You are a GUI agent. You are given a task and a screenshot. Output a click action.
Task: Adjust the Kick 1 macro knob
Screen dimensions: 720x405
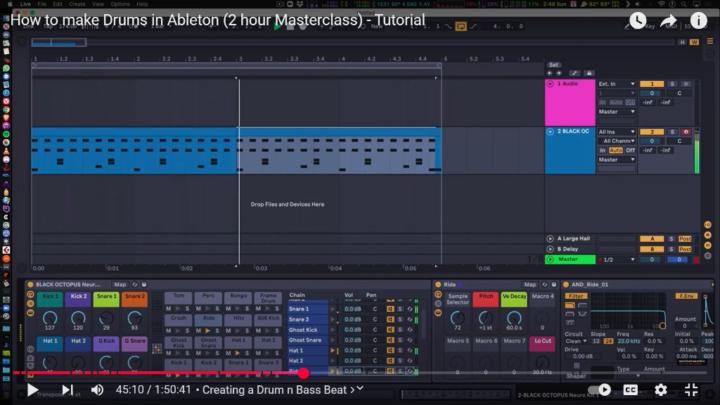50,317
